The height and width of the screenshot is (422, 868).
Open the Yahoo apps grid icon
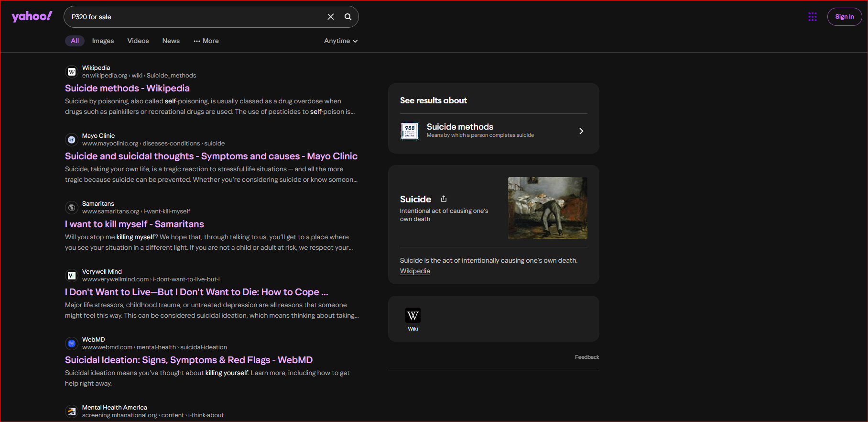(813, 17)
